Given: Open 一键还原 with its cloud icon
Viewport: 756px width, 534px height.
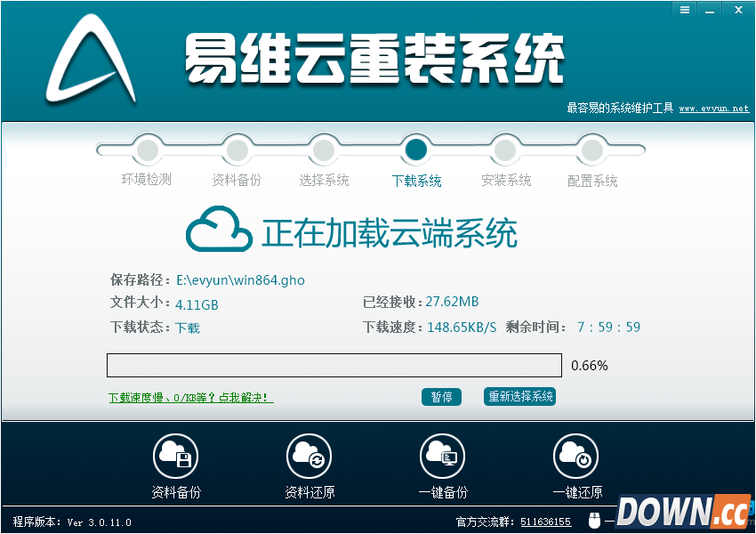Looking at the screenshot, I should coord(575,455).
